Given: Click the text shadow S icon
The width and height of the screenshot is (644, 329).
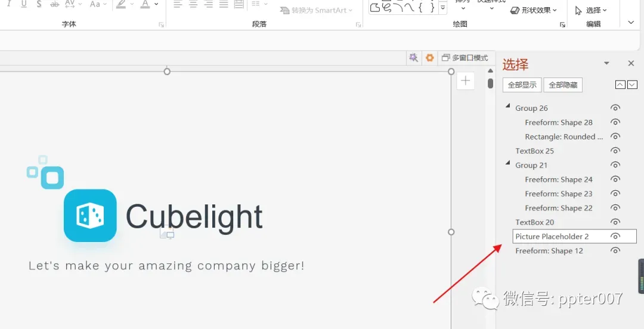Looking at the screenshot, I should 39,4.
